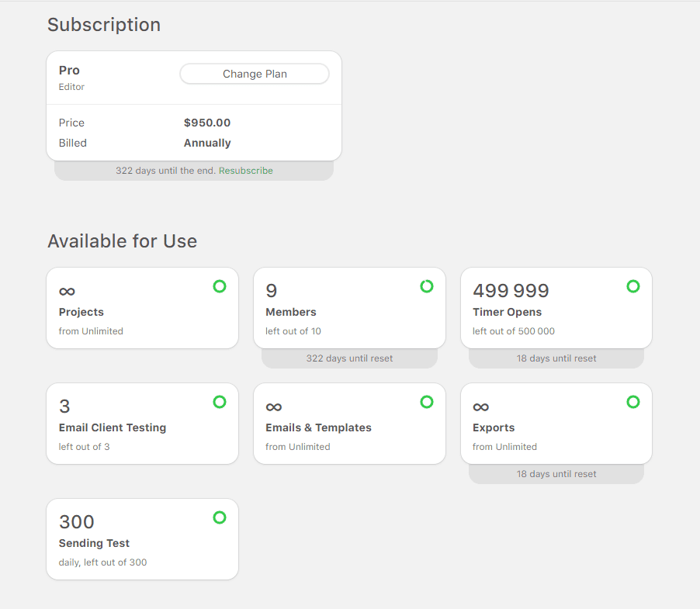
Task: Click the Resubscribe link
Action: [x=246, y=170]
